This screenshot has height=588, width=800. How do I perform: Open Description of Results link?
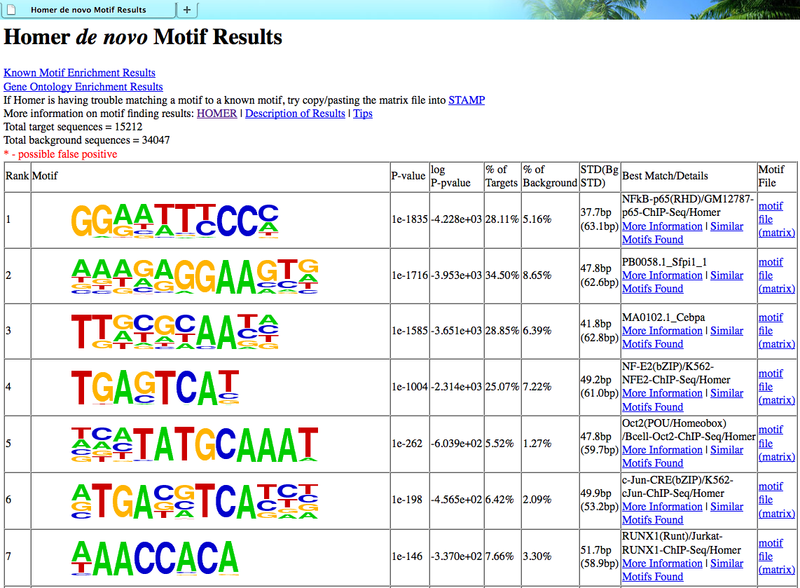[x=295, y=113]
